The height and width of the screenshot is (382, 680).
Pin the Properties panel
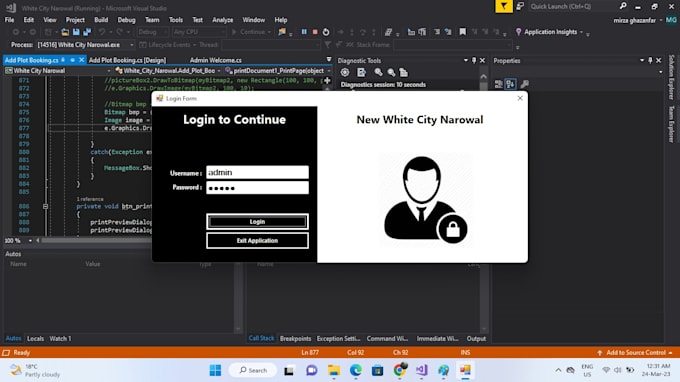[x=650, y=60]
